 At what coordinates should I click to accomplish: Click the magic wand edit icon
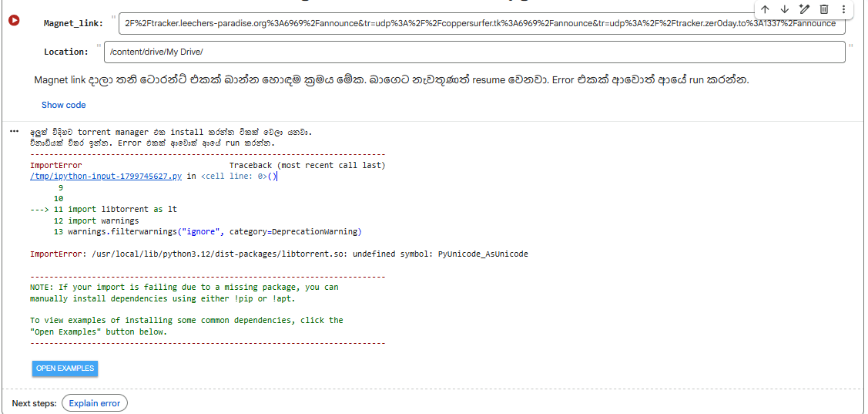pos(804,9)
